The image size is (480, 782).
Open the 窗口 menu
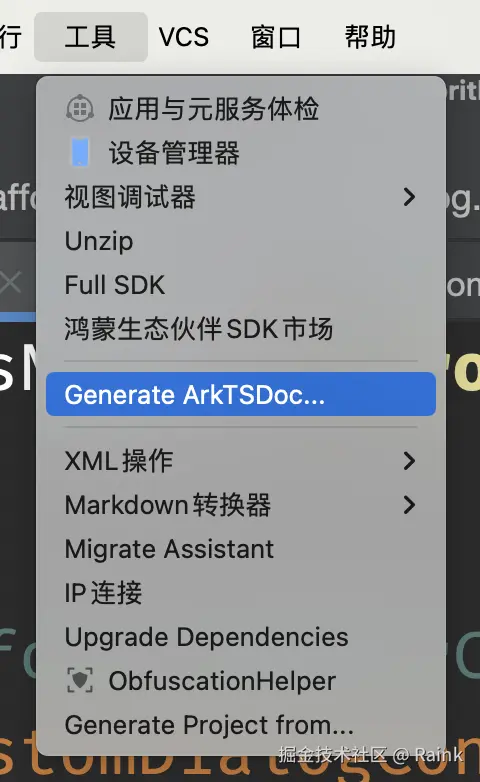276,37
